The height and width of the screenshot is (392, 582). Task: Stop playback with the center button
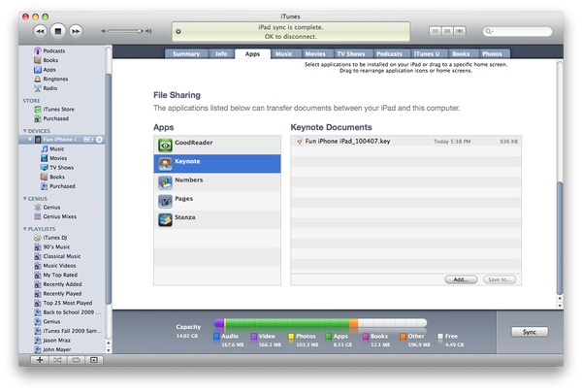[58, 31]
